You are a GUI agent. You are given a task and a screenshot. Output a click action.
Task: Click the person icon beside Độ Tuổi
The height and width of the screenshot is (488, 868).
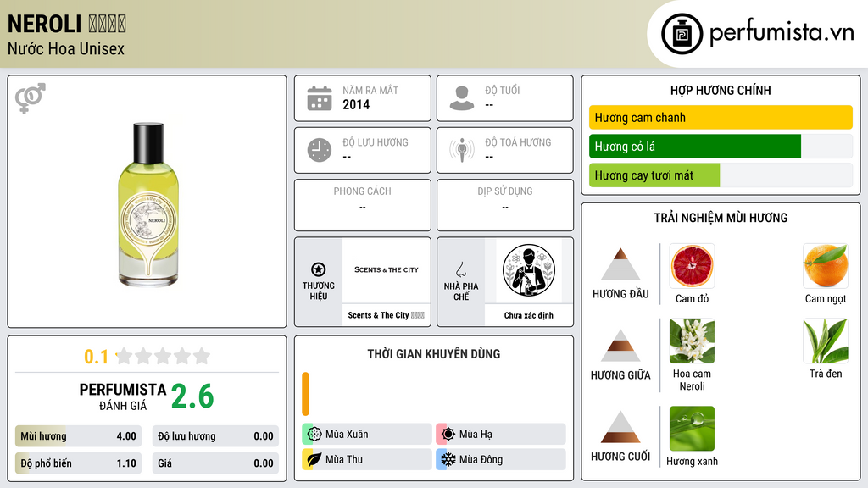pos(462,98)
